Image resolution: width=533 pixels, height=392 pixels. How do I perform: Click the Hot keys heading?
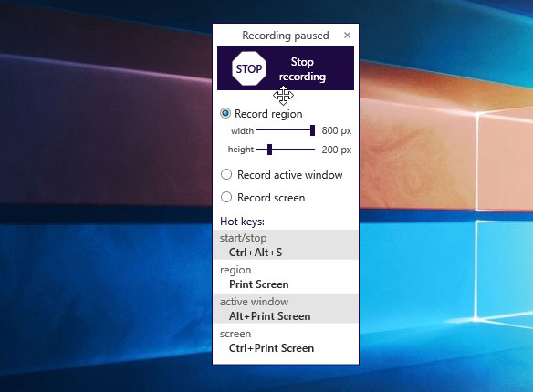pyautogui.click(x=242, y=222)
